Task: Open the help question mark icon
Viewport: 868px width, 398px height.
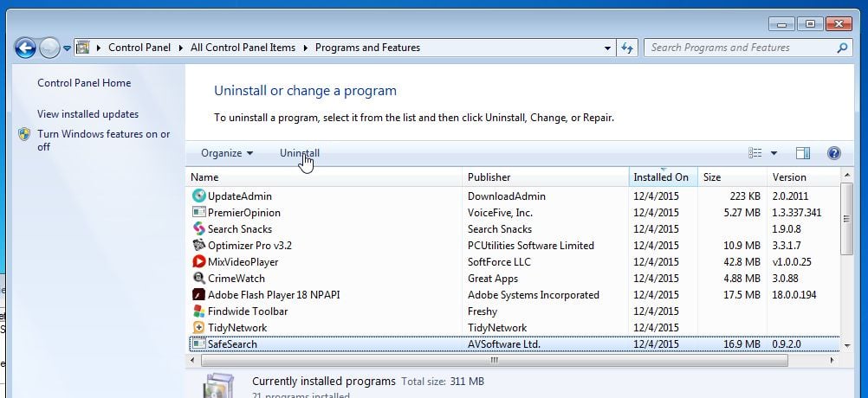Action: pyautogui.click(x=834, y=153)
